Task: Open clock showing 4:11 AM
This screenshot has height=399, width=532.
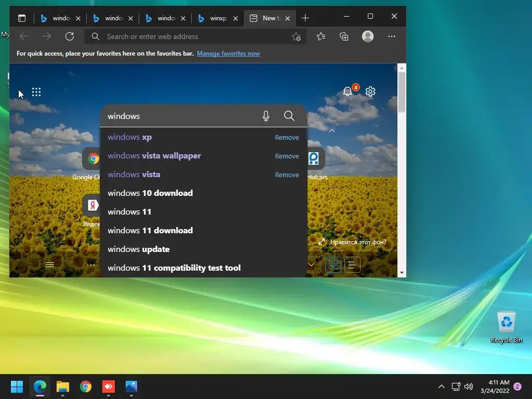Action: (495, 387)
